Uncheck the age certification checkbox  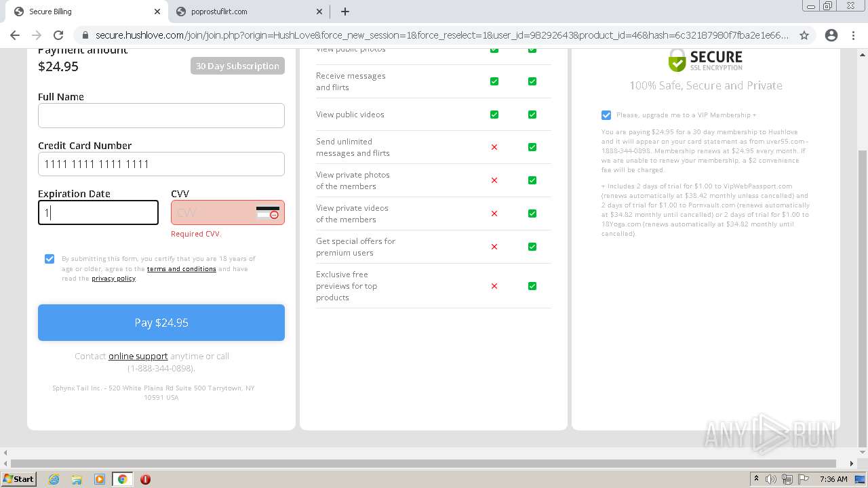click(x=50, y=259)
